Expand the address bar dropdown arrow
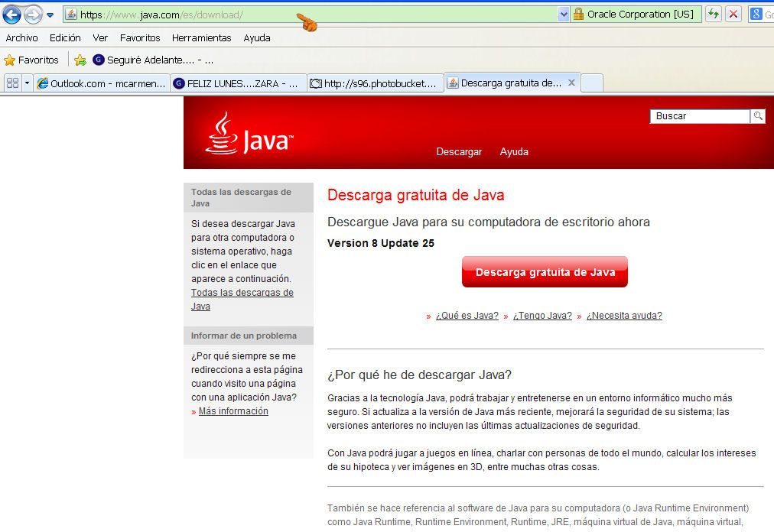 click(564, 14)
